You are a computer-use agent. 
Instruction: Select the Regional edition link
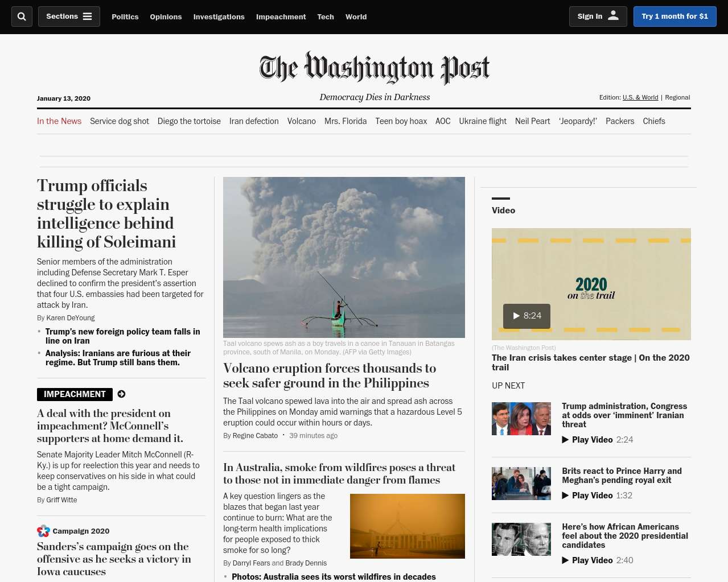(677, 97)
